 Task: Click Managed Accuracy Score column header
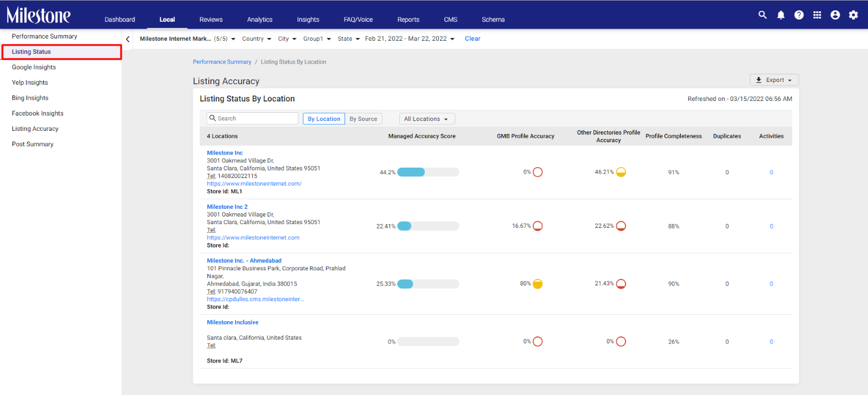point(422,136)
